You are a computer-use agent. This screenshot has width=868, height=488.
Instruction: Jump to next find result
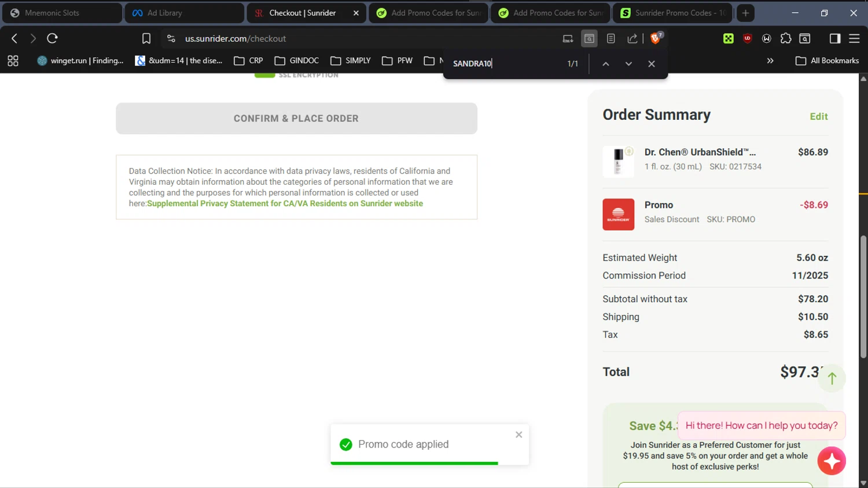pos(628,64)
